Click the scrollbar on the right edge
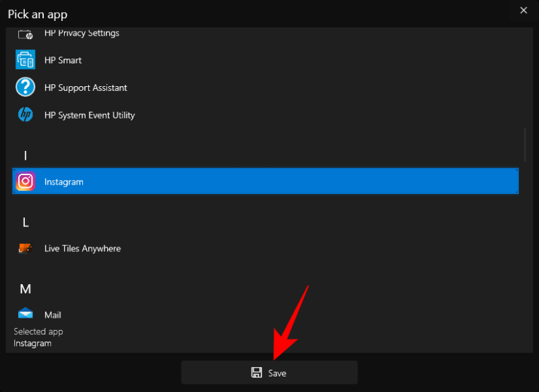 525,145
